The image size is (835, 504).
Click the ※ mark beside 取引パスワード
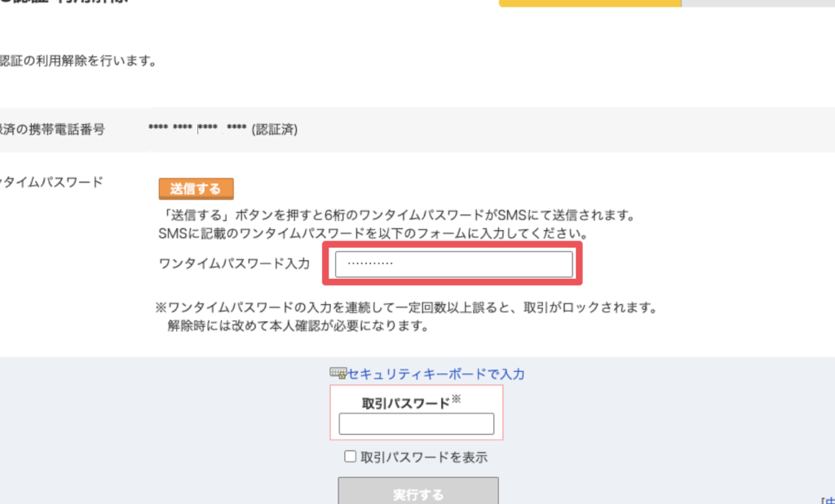click(456, 400)
